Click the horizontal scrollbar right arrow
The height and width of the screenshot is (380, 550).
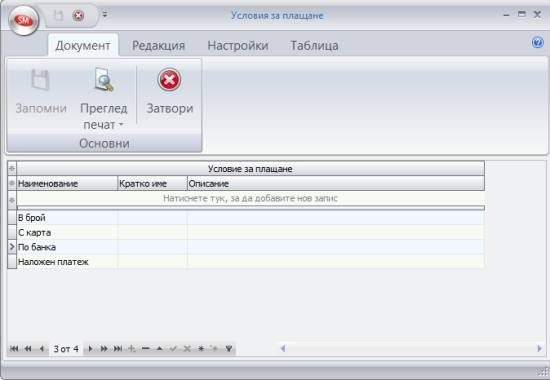[x=539, y=348]
